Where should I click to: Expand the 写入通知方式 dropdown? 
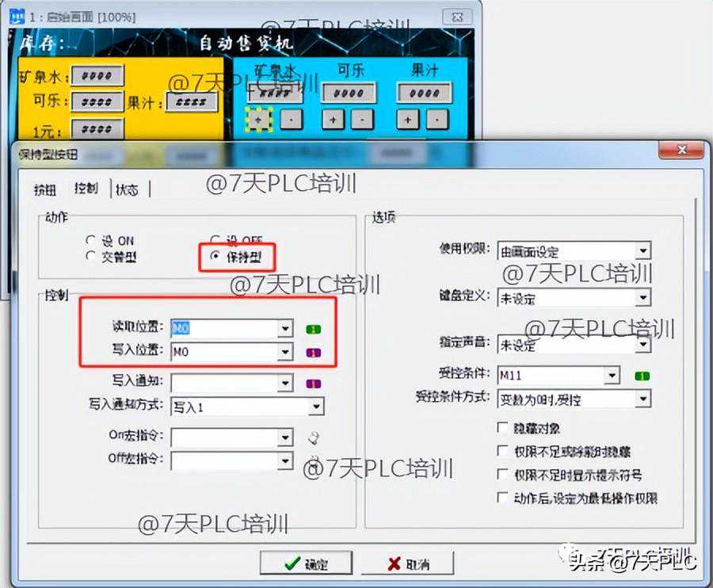click(x=316, y=407)
